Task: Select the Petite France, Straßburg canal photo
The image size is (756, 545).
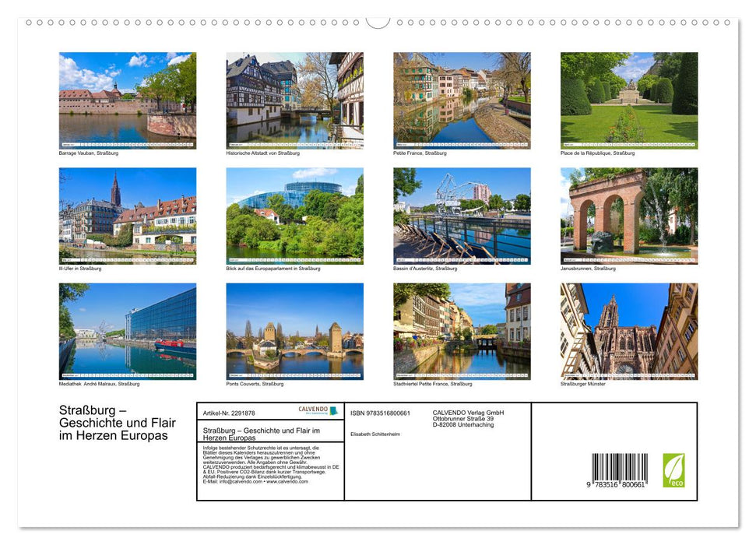Action: pyautogui.click(x=462, y=100)
